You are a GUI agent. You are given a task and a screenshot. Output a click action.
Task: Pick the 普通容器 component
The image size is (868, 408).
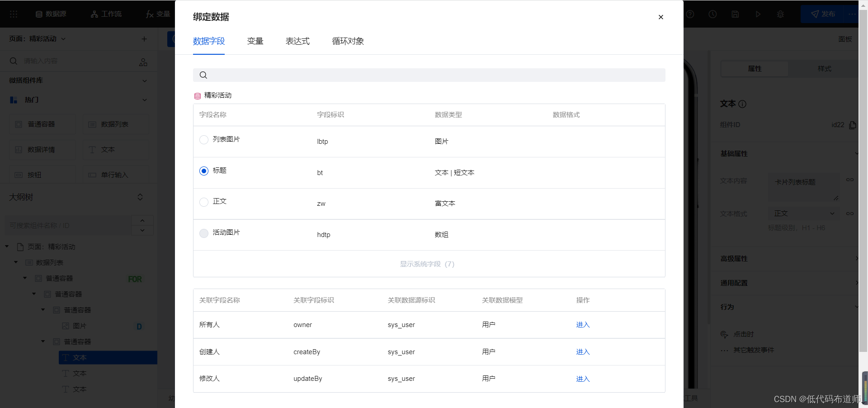click(42, 124)
